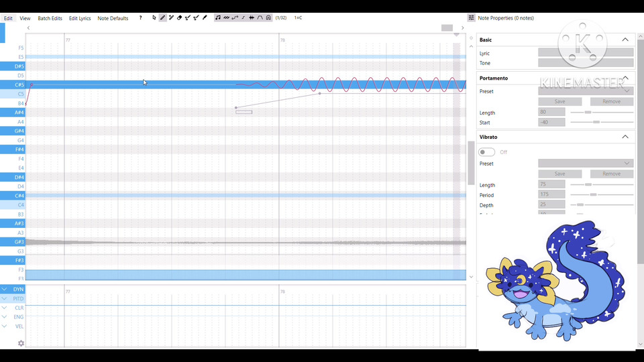The width and height of the screenshot is (644, 362).
Task: Toggle the waveform display
Action: (x=252, y=17)
